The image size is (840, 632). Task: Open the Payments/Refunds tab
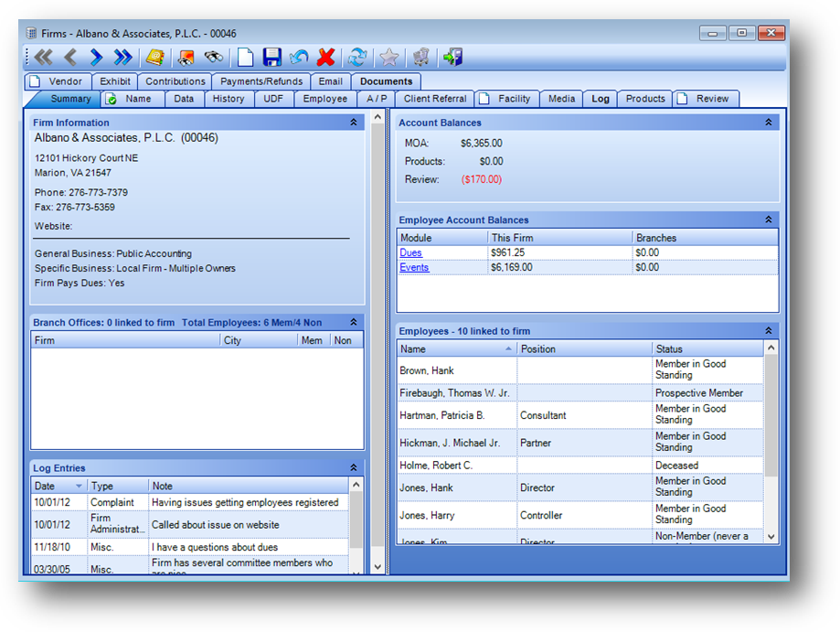coord(261,81)
